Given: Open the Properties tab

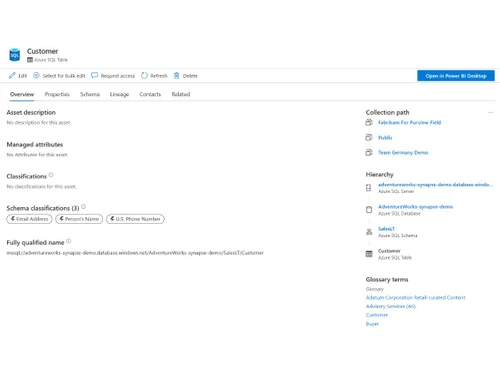Looking at the screenshot, I should (57, 94).
